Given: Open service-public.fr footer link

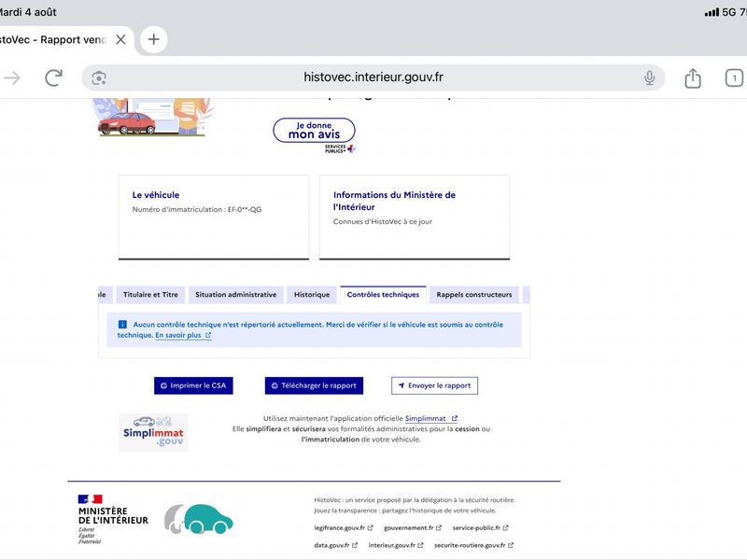Looking at the screenshot, I should click(480, 528).
